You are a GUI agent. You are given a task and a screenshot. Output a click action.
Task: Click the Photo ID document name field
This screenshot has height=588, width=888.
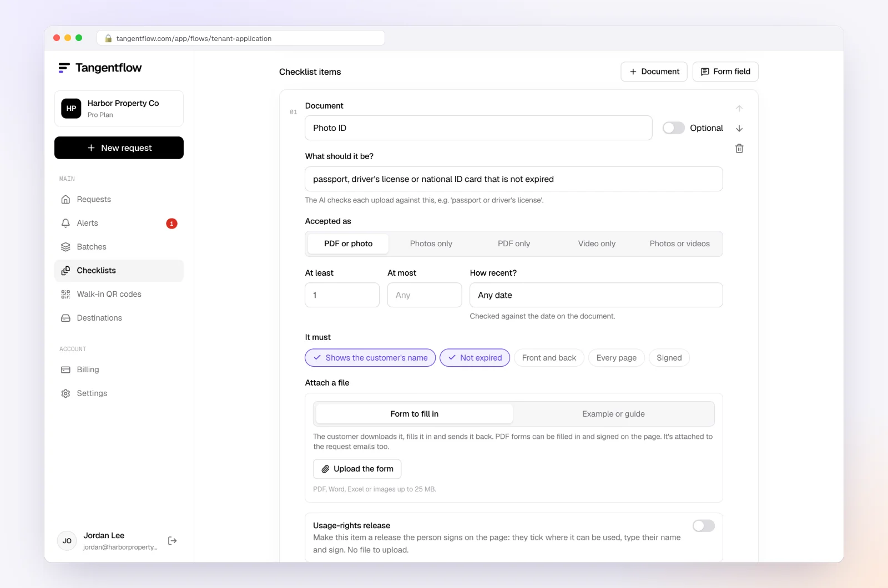point(478,128)
